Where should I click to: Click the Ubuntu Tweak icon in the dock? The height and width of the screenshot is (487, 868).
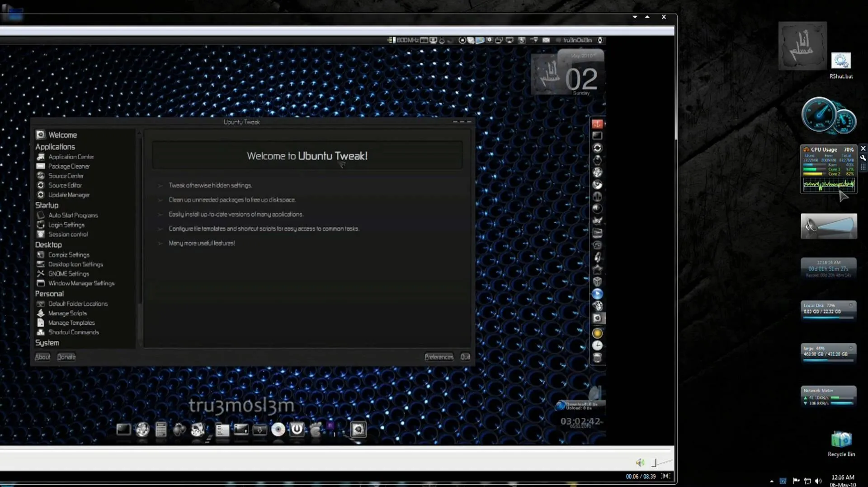click(x=358, y=429)
